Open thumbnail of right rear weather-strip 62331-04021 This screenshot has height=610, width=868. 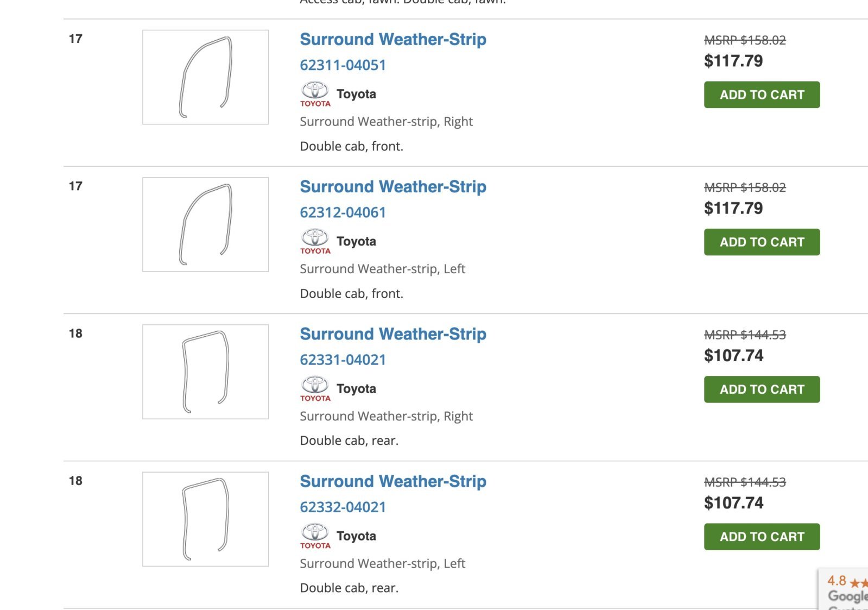pyautogui.click(x=206, y=372)
